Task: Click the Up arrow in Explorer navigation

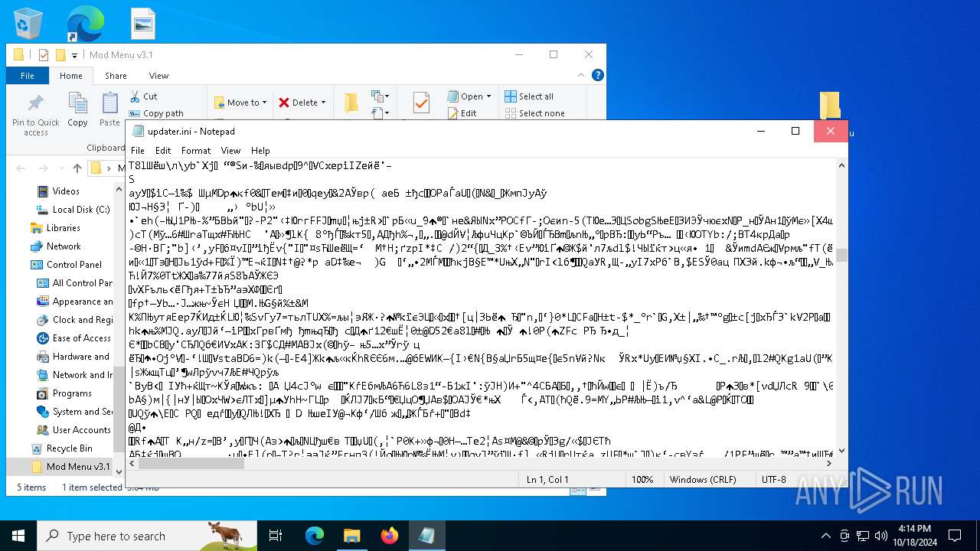Action: coord(77,168)
